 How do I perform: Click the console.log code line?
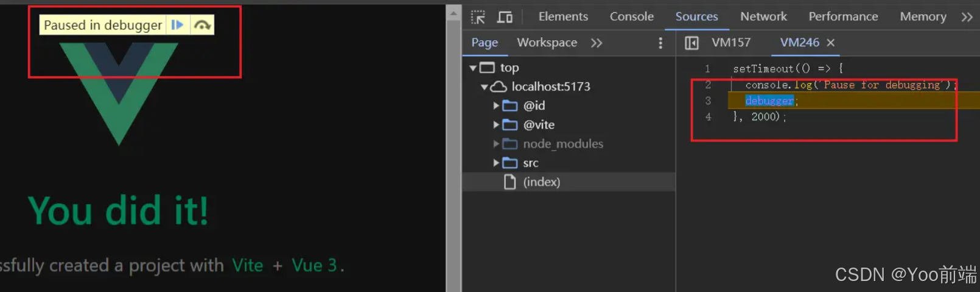click(x=850, y=85)
